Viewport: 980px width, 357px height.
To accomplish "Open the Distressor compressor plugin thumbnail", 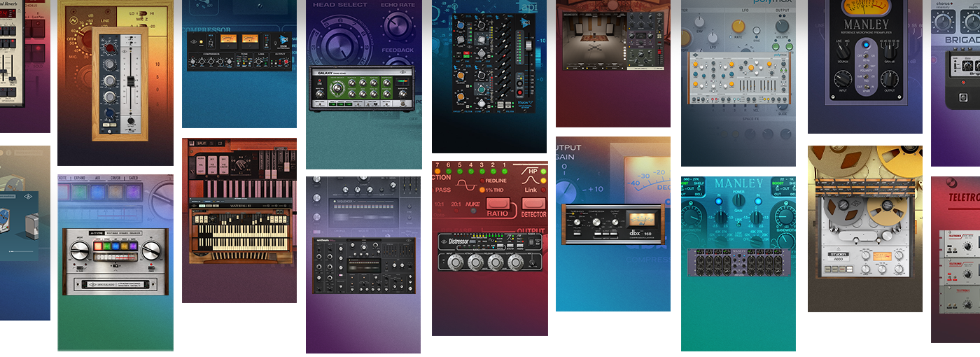I will coord(489,252).
